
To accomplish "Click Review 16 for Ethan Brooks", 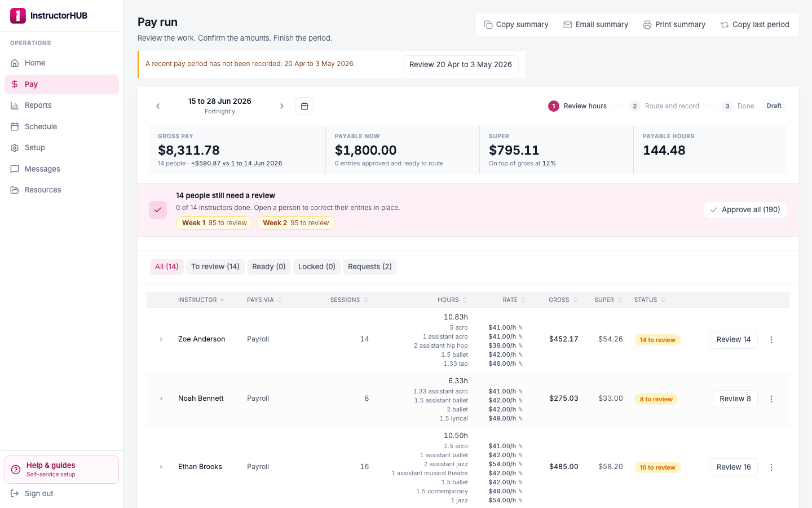I will [734, 467].
